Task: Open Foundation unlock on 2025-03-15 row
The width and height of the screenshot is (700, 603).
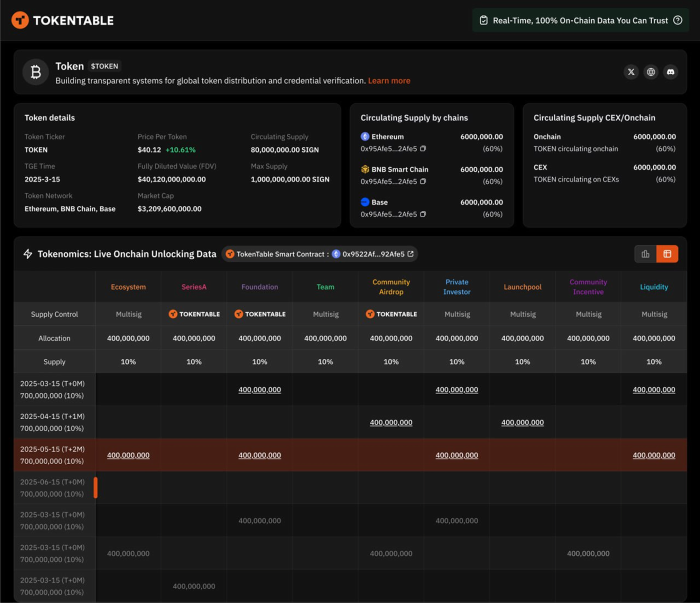Action: [259, 389]
